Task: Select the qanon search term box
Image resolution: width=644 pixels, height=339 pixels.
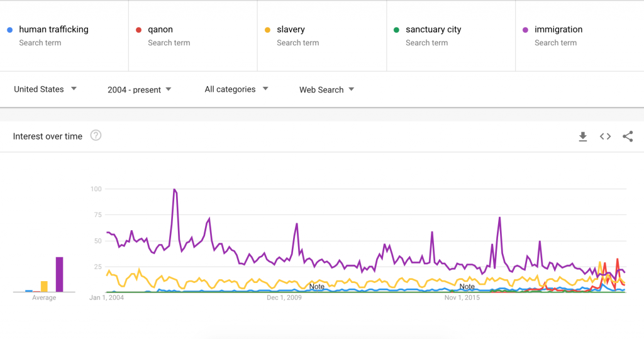Action: pyautogui.click(x=160, y=30)
